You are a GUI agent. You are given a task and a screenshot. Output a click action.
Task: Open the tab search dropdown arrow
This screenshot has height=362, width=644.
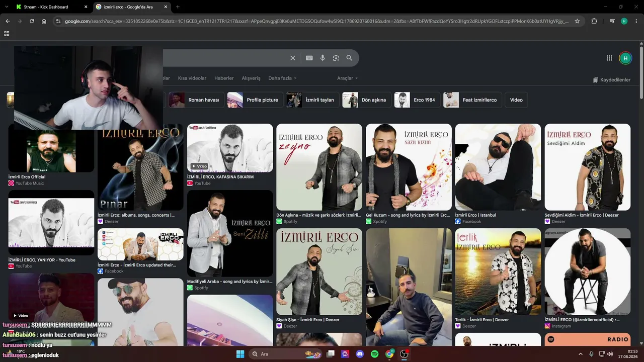(x=7, y=7)
